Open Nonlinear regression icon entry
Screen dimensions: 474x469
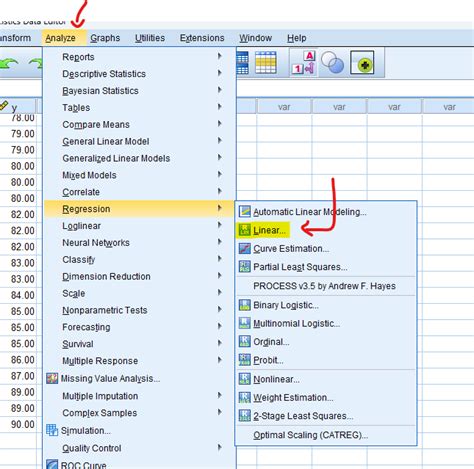pyautogui.click(x=245, y=379)
